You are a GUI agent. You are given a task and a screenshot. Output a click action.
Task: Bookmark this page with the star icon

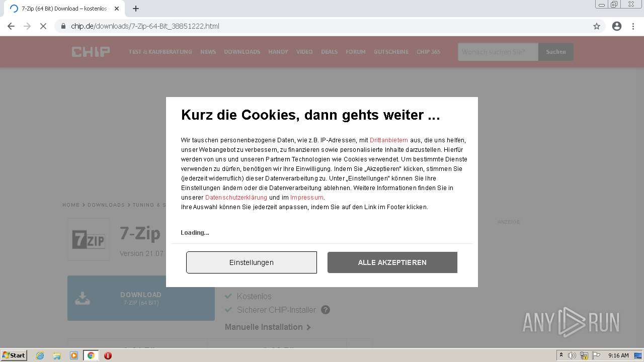point(597,26)
